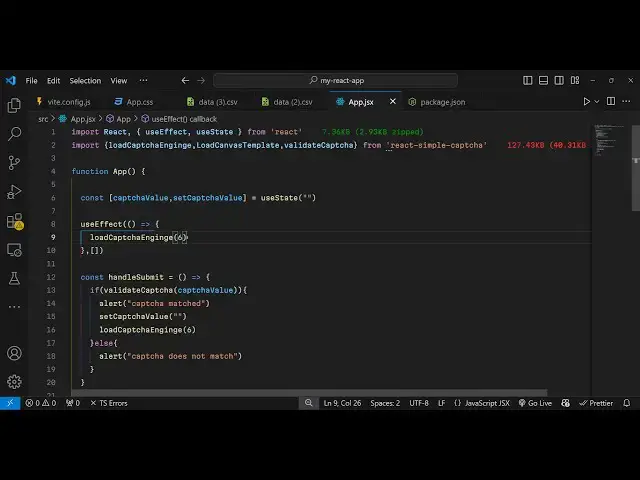Open the File menu
Screen dimensions: 640x480
click(x=31, y=81)
